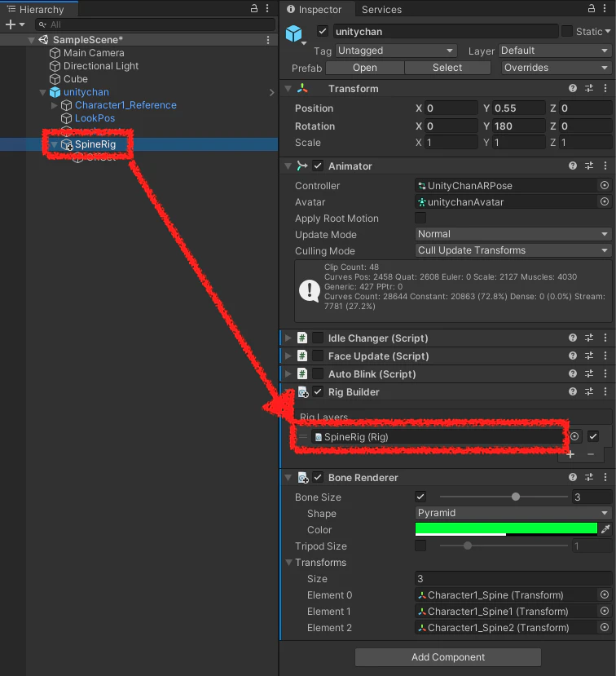Select Directional Light in Hierarchy
This screenshot has height=676, width=616.
pos(101,66)
